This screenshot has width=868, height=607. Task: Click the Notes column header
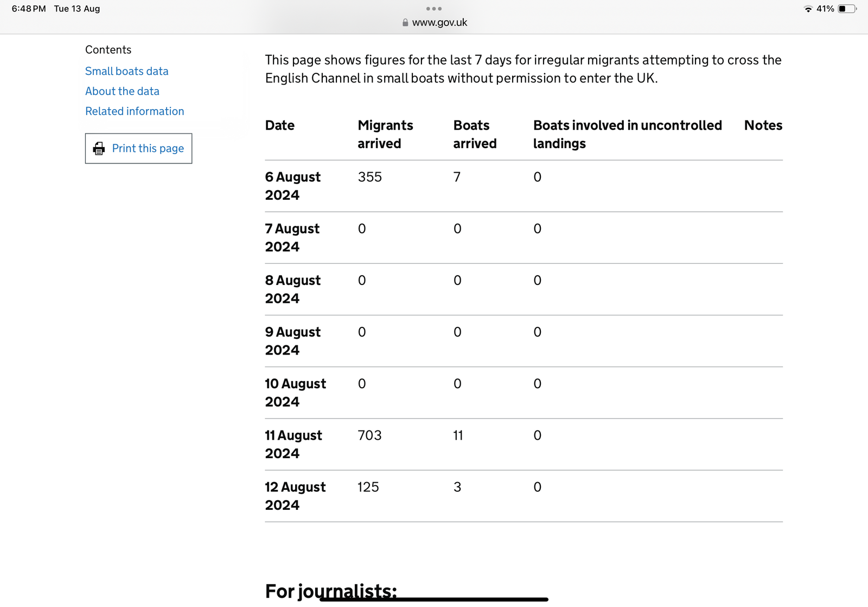coord(763,125)
